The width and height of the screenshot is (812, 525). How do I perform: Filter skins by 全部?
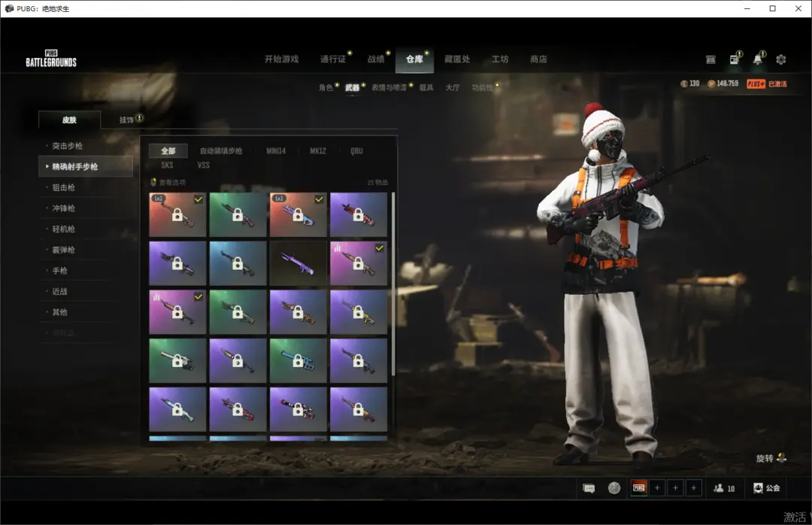[168, 151]
